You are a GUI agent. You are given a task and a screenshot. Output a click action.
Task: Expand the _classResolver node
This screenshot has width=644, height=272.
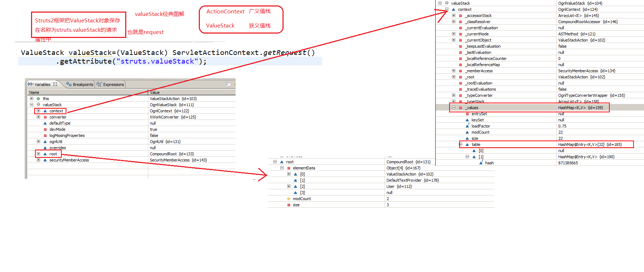coord(454,22)
